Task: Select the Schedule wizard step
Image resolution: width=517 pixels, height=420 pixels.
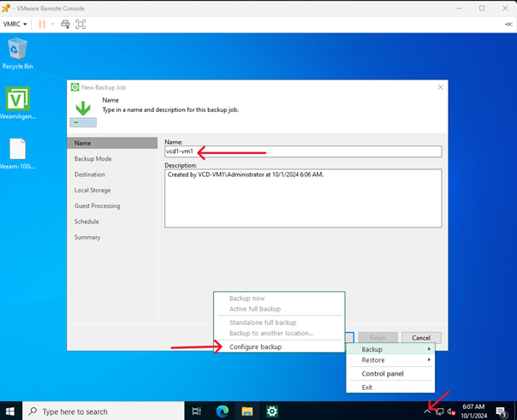Action: pos(86,222)
